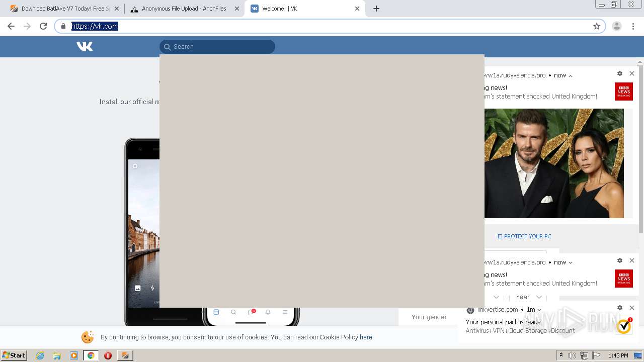Open settings of linkvertise notification
This screenshot has width=644, height=362.
coord(620,308)
